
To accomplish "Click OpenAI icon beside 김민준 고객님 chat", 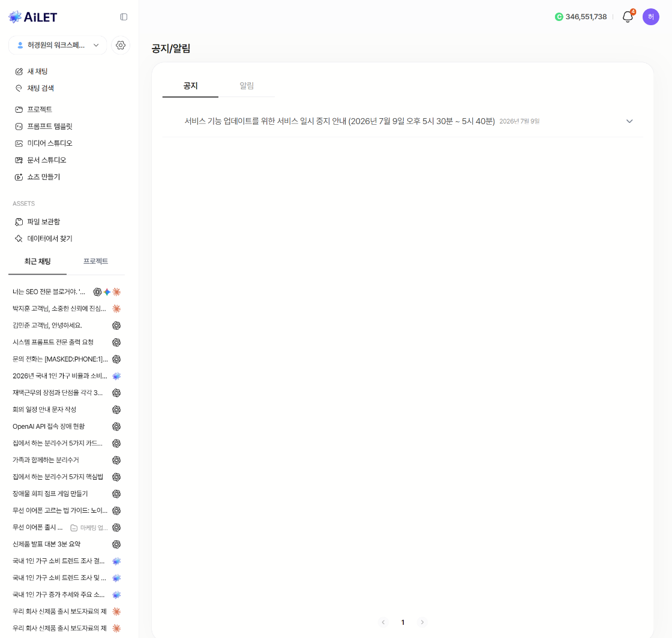I will click(x=116, y=326).
